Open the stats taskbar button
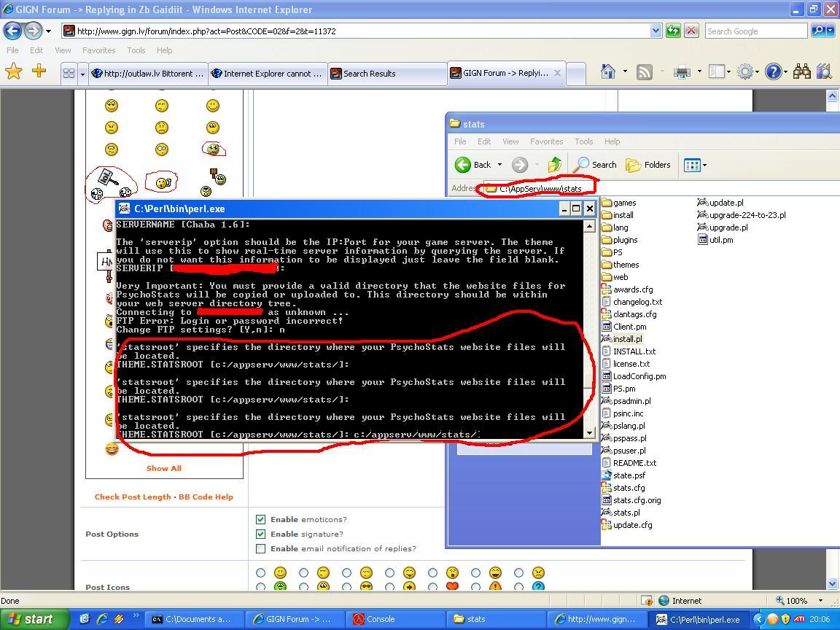The height and width of the screenshot is (630, 840). point(496,619)
